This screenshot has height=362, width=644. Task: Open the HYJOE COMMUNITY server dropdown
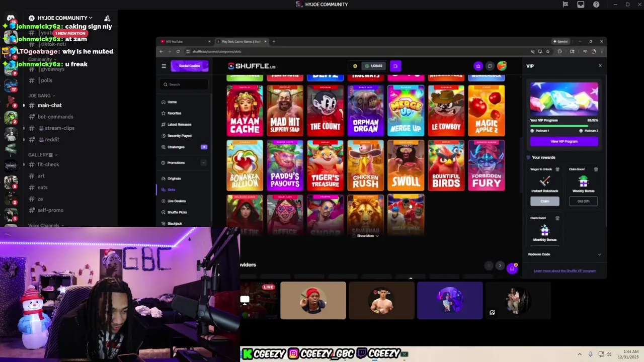[65, 18]
